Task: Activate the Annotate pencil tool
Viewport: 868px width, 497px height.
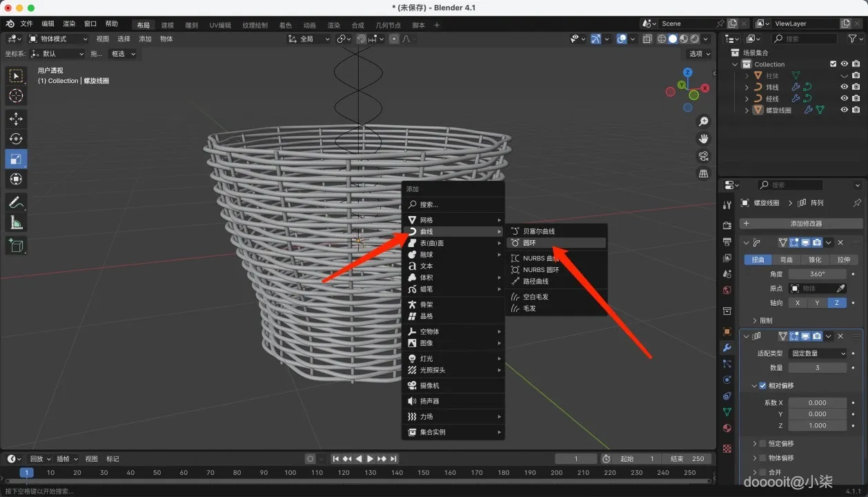Action: 16,202
